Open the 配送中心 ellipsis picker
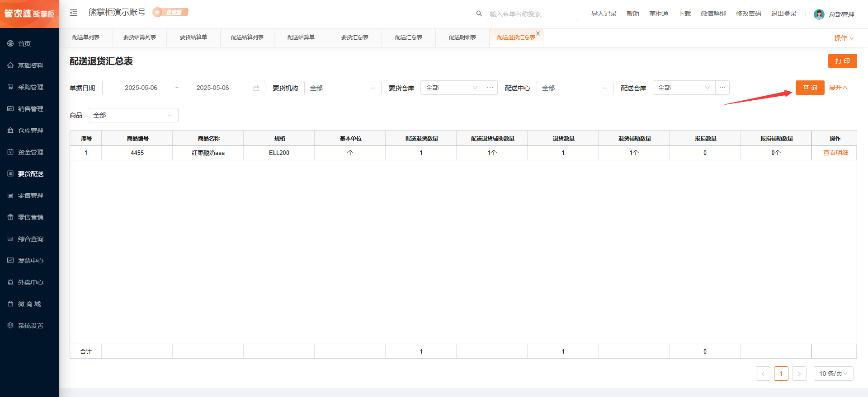The height and width of the screenshot is (397, 868). coord(605,88)
